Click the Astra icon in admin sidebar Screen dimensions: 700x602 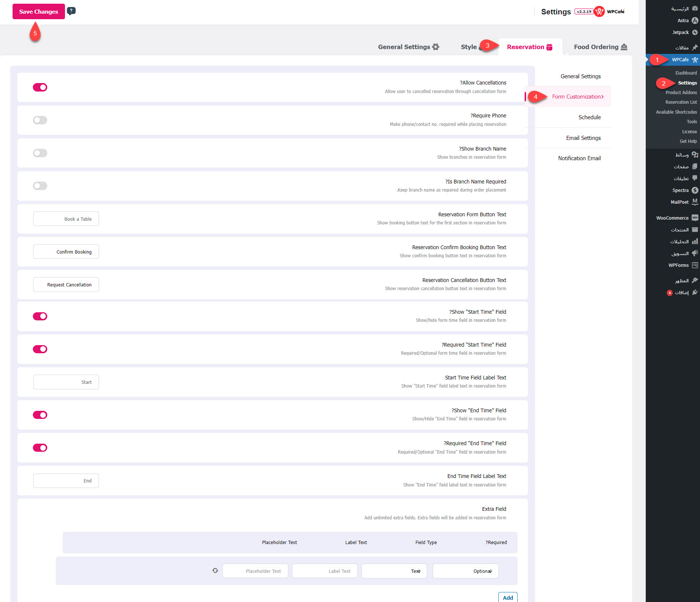[695, 21]
